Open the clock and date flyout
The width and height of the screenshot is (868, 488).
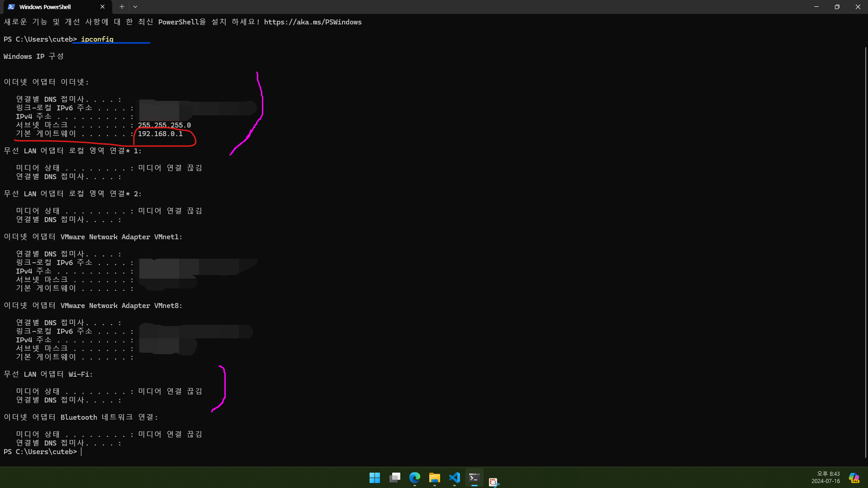click(825, 478)
